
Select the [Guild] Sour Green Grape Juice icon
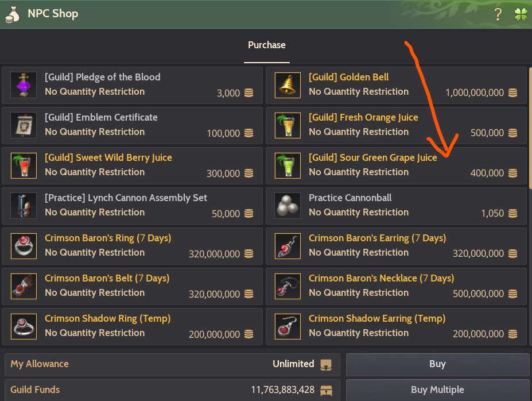[x=287, y=165]
